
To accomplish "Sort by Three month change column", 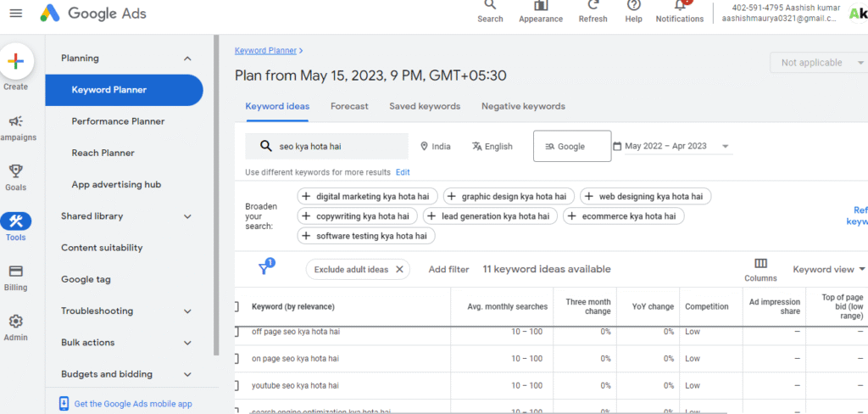I will point(588,306).
